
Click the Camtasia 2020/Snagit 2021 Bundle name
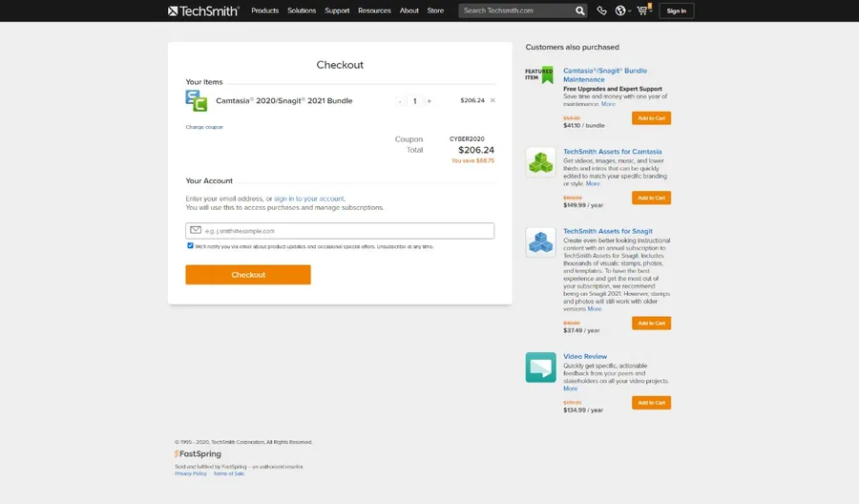[284, 101]
